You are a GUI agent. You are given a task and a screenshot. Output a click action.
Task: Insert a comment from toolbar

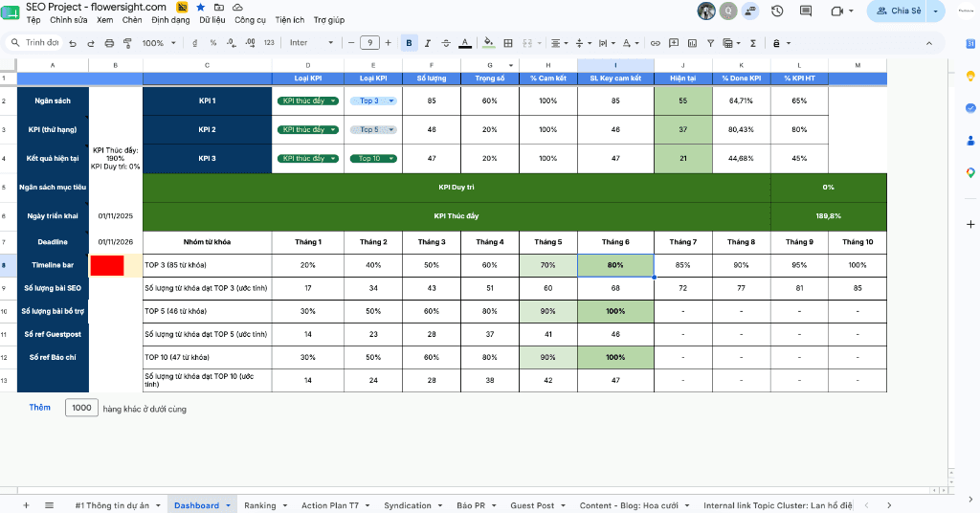[x=674, y=43]
